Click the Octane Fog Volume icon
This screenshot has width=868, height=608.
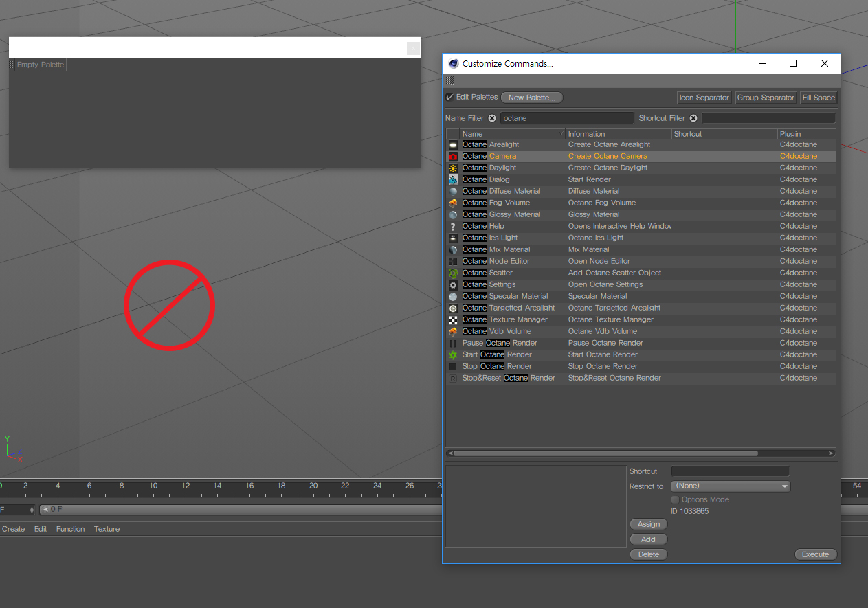tap(453, 203)
